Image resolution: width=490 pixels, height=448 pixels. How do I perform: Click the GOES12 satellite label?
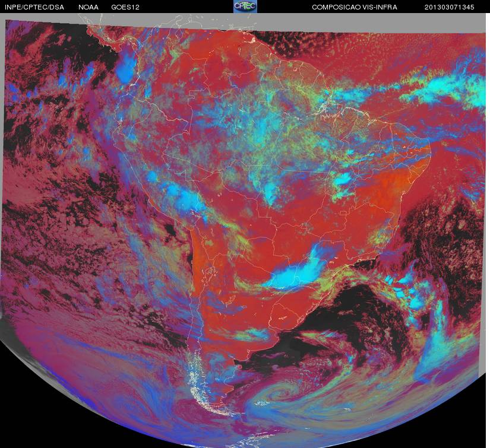[x=125, y=7]
